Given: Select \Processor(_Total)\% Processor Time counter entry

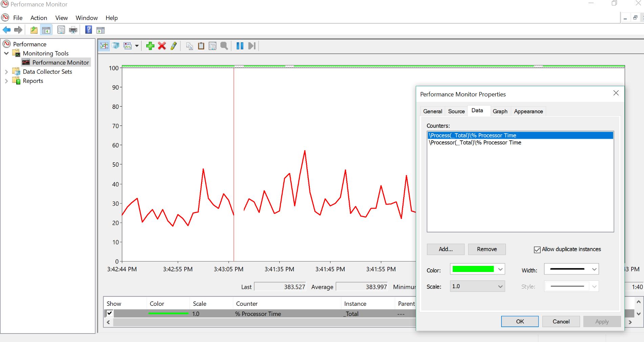Looking at the screenshot, I should pyautogui.click(x=475, y=143).
